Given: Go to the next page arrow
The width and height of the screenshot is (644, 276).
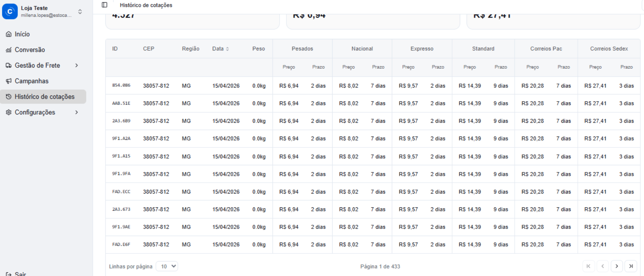Looking at the screenshot, I should (x=617, y=266).
